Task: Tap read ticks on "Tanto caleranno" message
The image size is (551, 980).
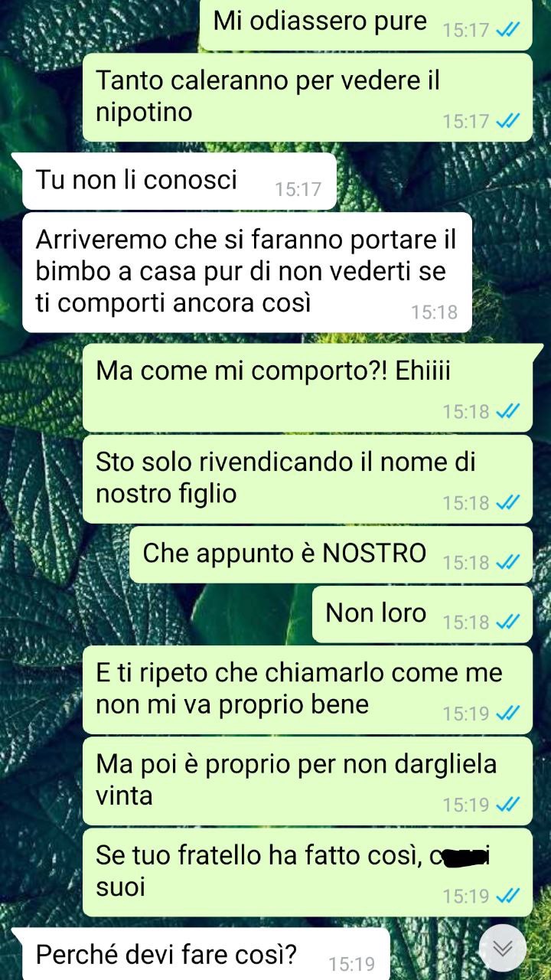Action: pyautogui.click(x=508, y=121)
